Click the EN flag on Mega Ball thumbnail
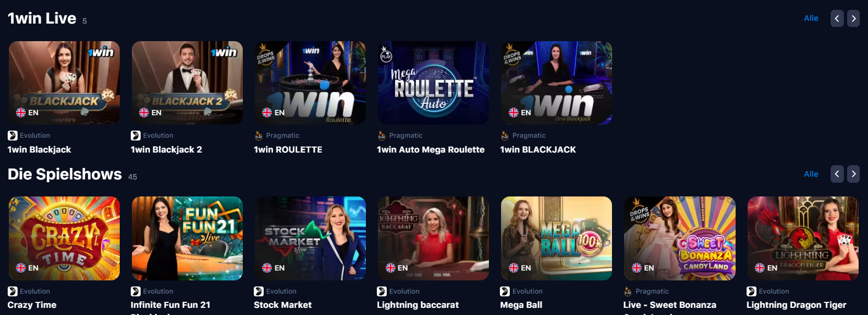The image size is (868, 315). pos(514,268)
